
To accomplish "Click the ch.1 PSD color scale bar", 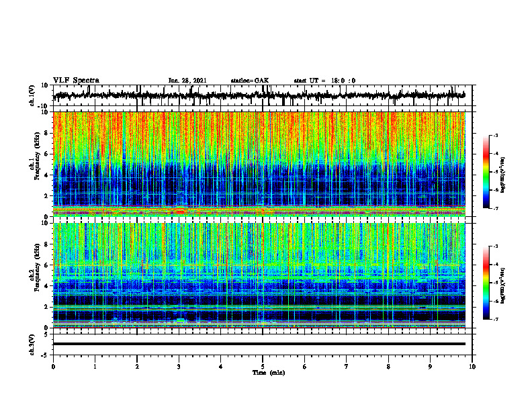I will [x=486, y=172].
